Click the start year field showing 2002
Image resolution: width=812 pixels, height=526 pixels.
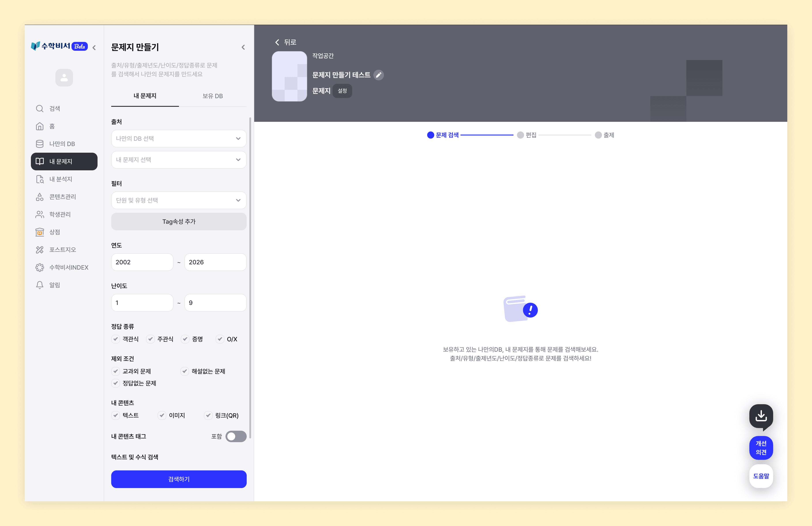142,262
